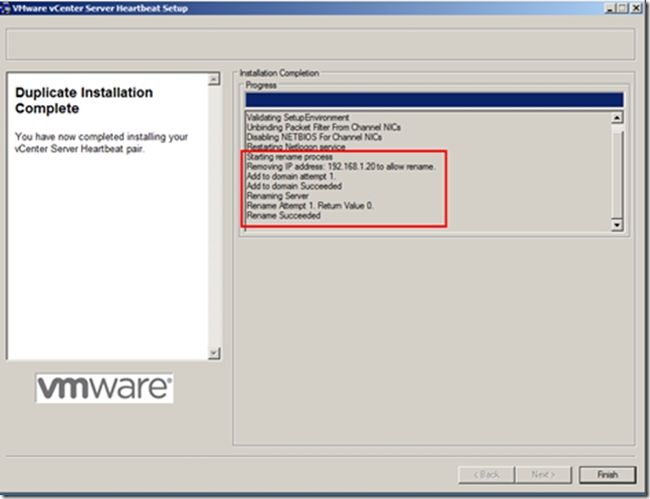650x499 pixels.
Task: Click the left description panel scroll down arrow
Action: (x=214, y=353)
